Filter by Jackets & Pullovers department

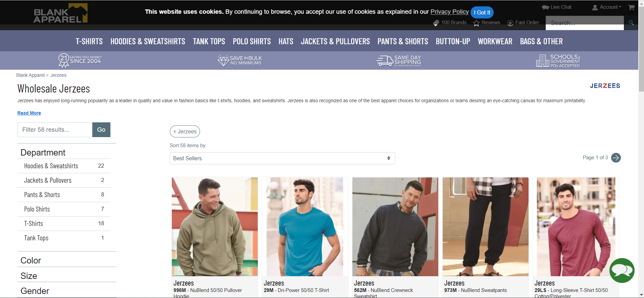64,180
